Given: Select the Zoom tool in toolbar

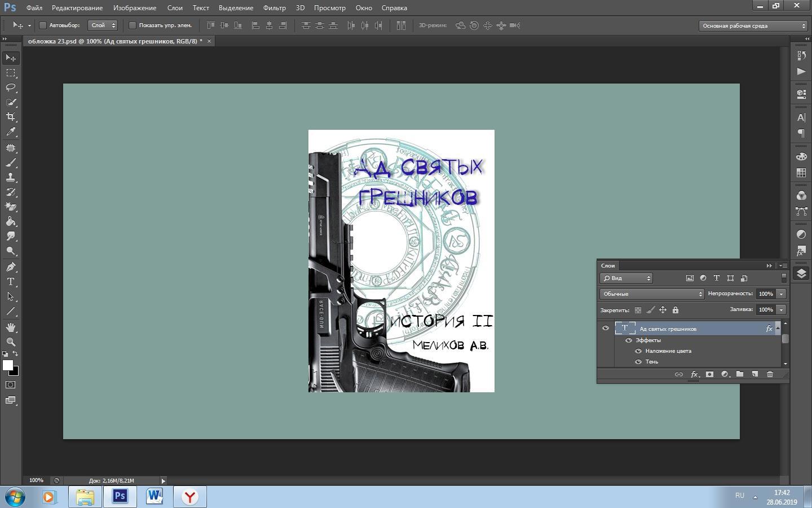Looking at the screenshot, I should tap(11, 342).
